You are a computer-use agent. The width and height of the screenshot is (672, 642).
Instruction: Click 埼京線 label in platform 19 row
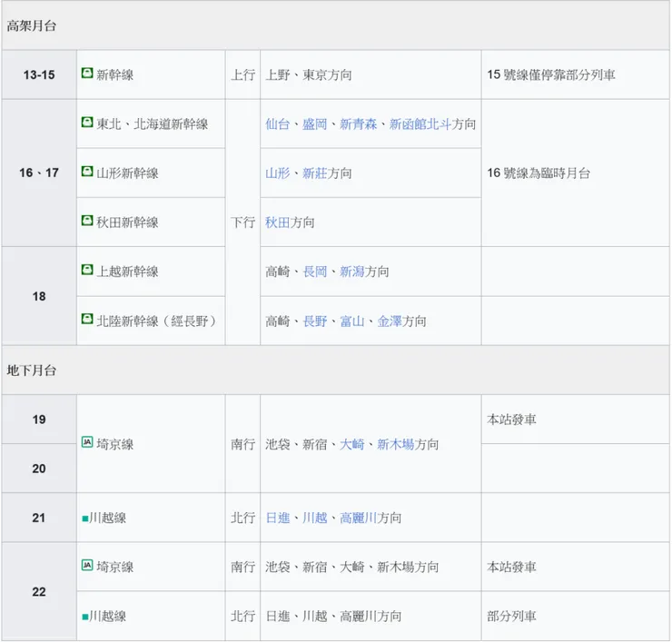click(114, 444)
